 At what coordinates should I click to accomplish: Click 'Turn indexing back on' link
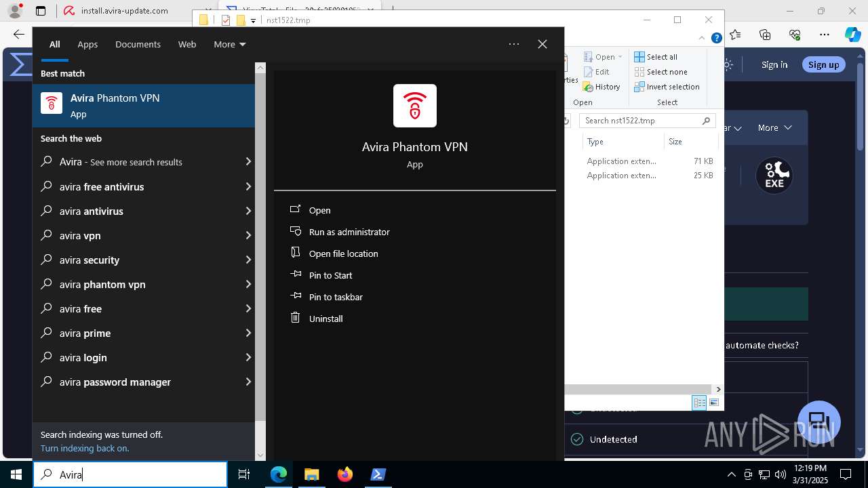pyautogui.click(x=85, y=448)
